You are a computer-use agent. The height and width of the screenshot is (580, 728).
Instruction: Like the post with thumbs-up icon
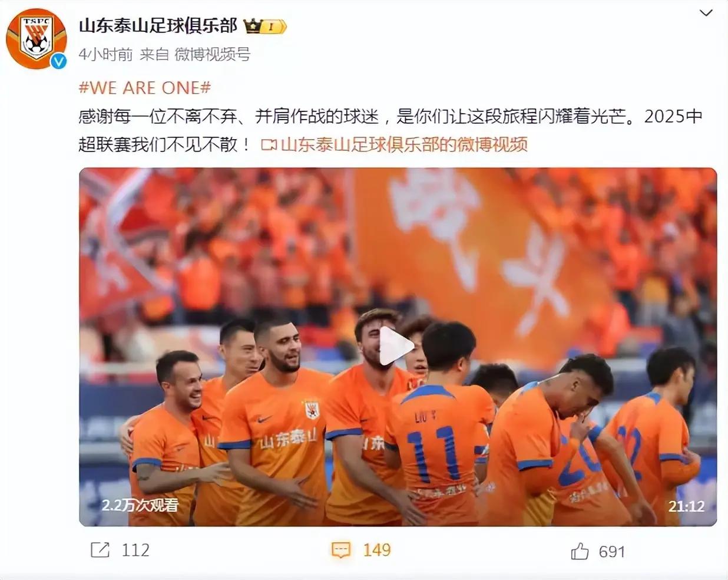coord(580,551)
